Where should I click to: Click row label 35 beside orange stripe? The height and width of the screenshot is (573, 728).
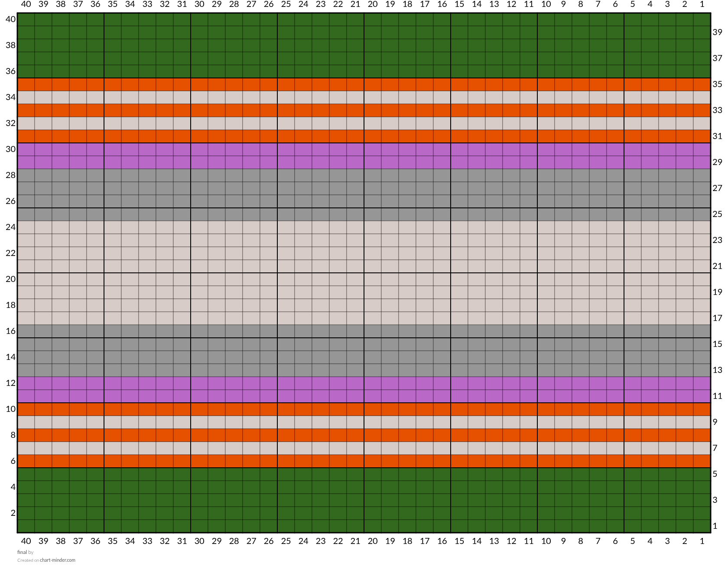[x=718, y=84]
